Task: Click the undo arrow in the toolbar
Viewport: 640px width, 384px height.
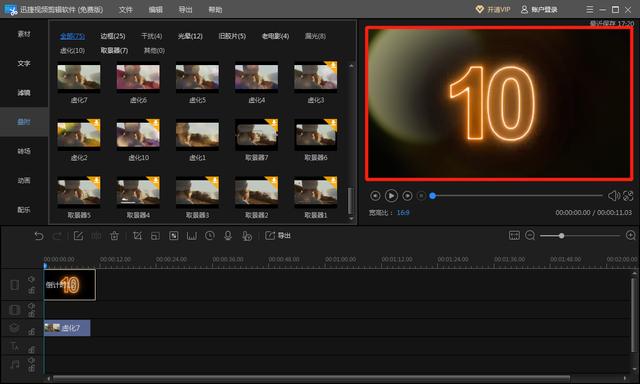Action: 39,236
